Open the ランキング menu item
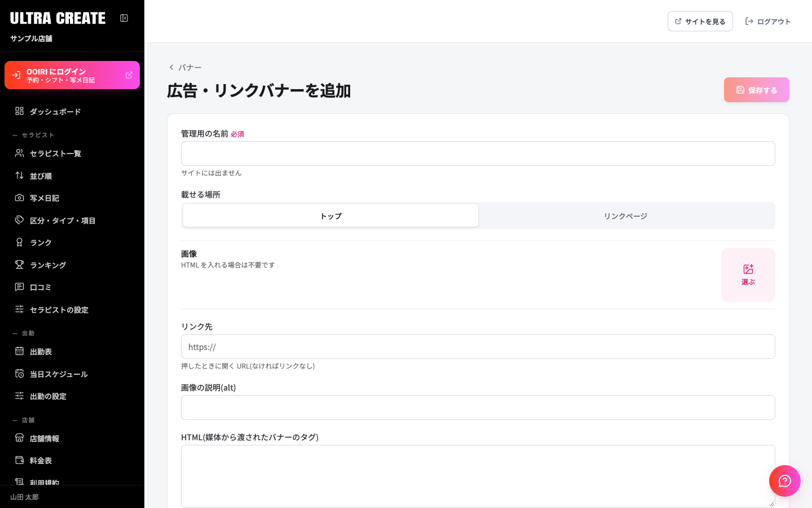 [72, 265]
